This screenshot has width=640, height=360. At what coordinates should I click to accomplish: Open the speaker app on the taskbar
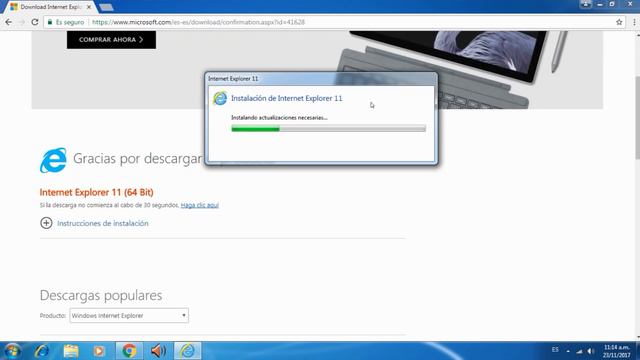tap(158, 351)
